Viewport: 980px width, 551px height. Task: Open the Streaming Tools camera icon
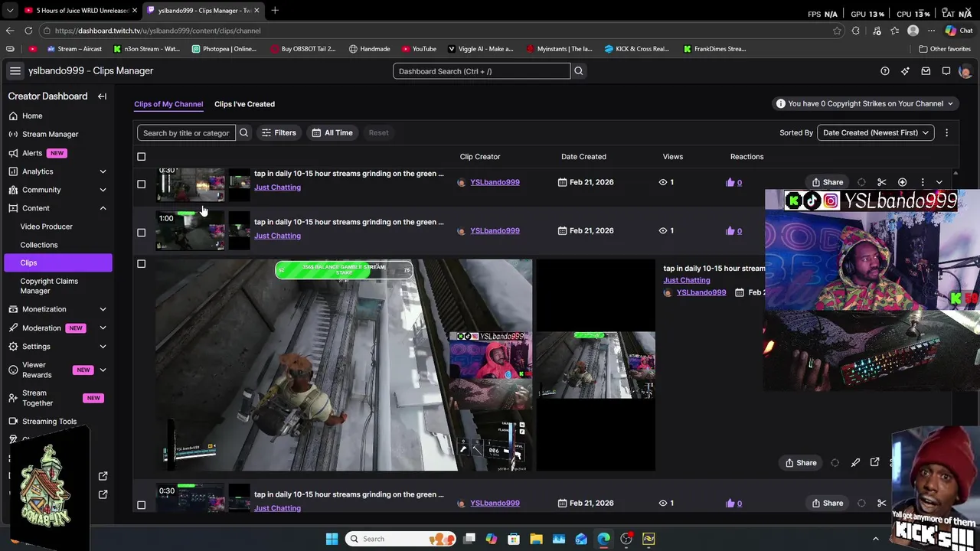click(x=13, y=421)
